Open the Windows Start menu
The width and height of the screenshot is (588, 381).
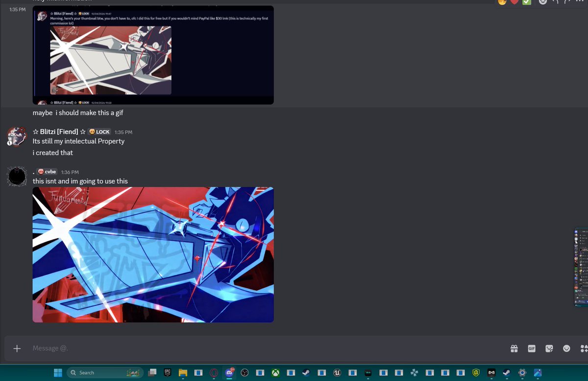click(x=58, y=373)
